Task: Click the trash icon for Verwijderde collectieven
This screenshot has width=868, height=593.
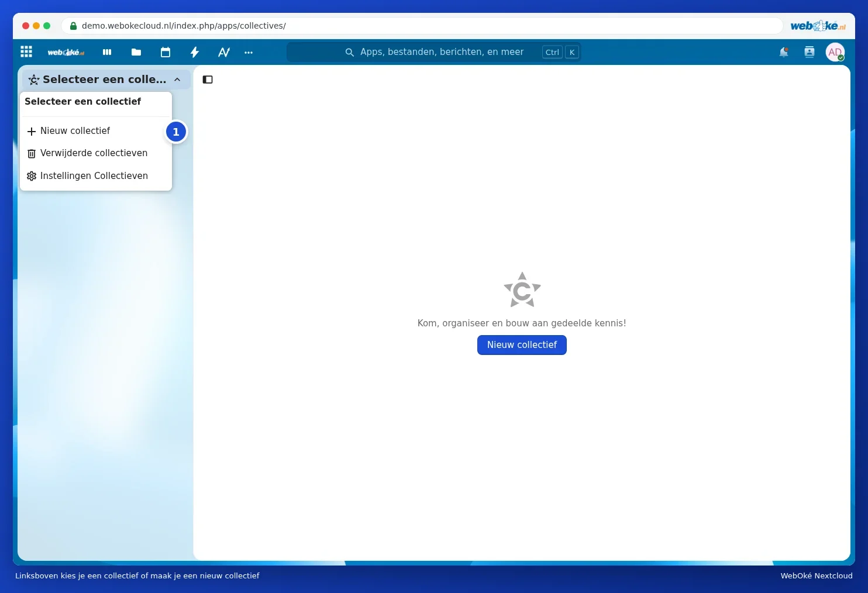Action: point(32,154)
